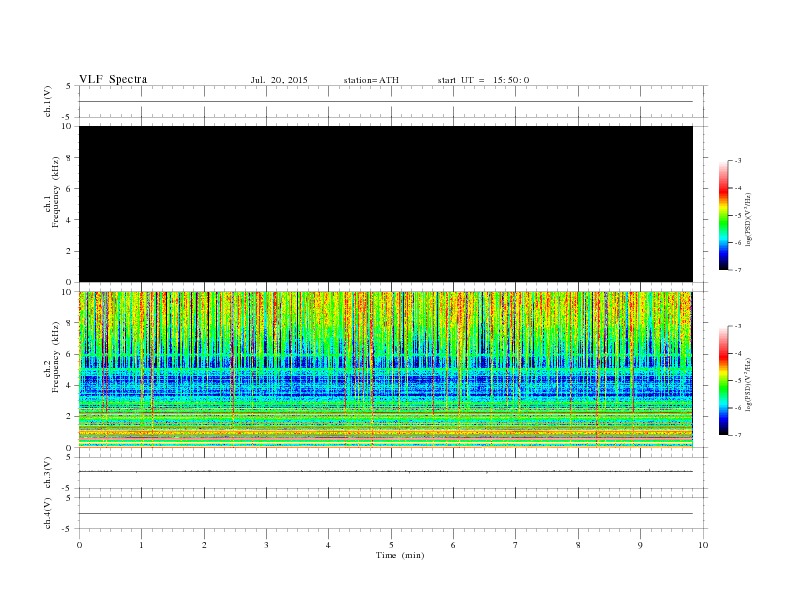The height and width of the screenshot is (612, 792).
Task: Click the ch.4 voltage trace line
Action: pos(386,514)
